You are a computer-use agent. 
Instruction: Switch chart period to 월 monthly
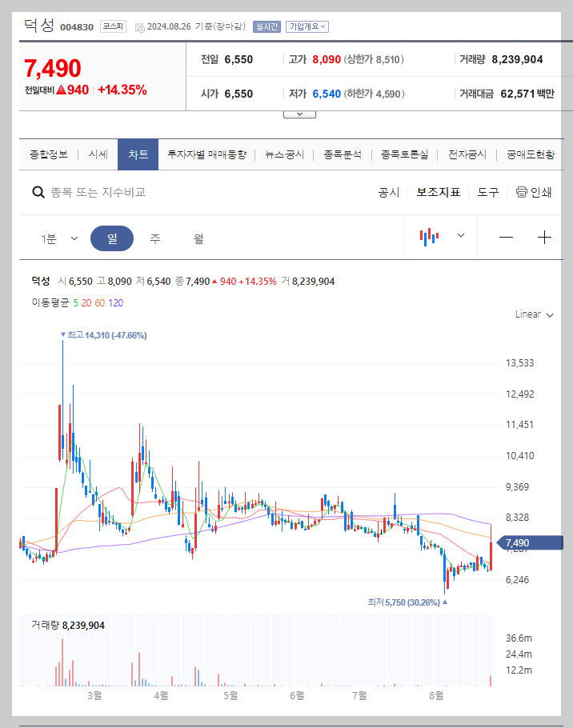click(x=197, y=238)
